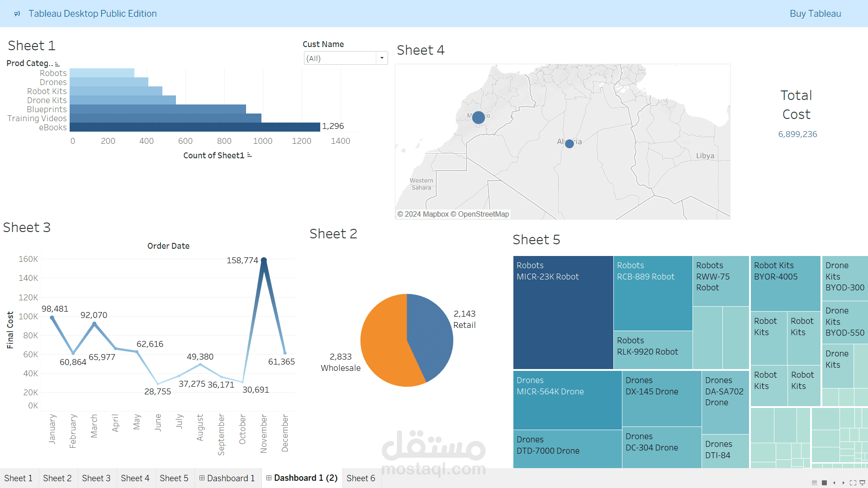Screen dimensions: 868x488
Task: Go to the next sheet arrow
Action: pyautogui.click(x=843, y=483)
